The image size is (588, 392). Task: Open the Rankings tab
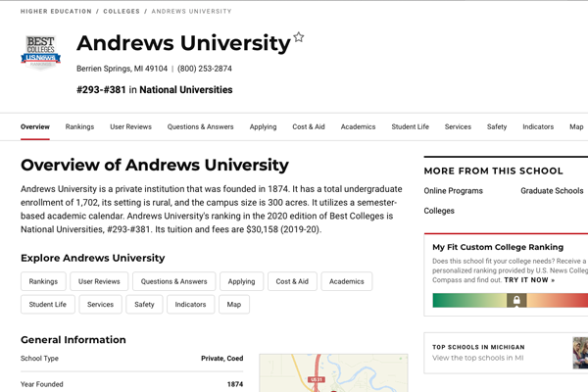(79, 126)
